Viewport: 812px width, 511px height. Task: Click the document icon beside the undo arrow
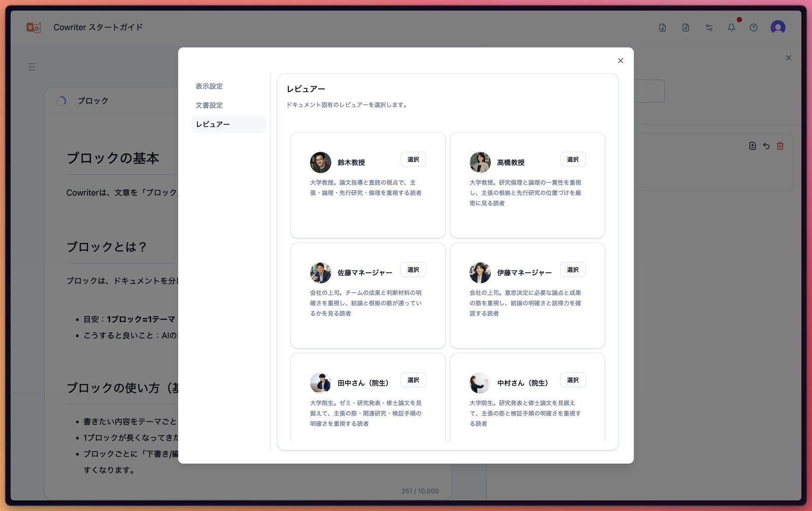tap(752, 146)
